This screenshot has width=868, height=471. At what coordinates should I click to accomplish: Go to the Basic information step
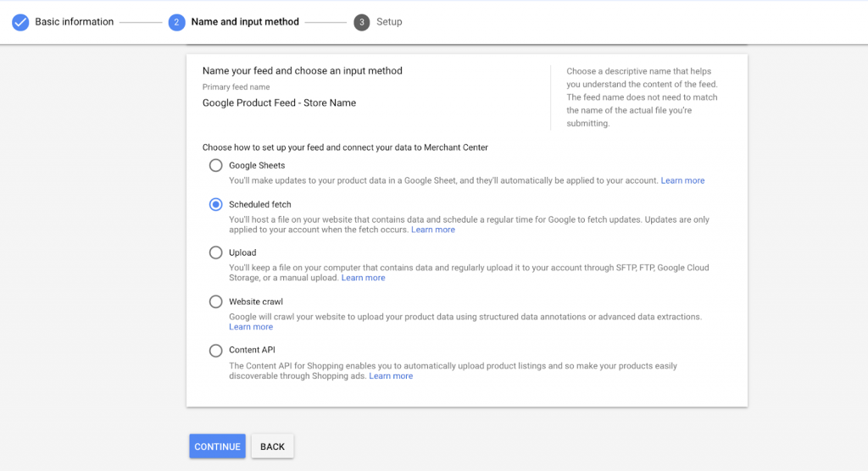(x=75, y=22)
